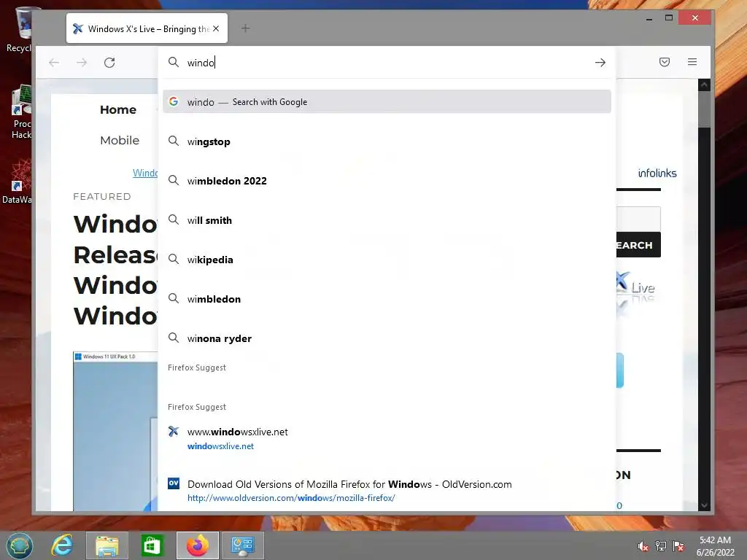Click the Home navigation link on page
The image size is (747, 560).
pyautogui.click(x=118, y=109)
